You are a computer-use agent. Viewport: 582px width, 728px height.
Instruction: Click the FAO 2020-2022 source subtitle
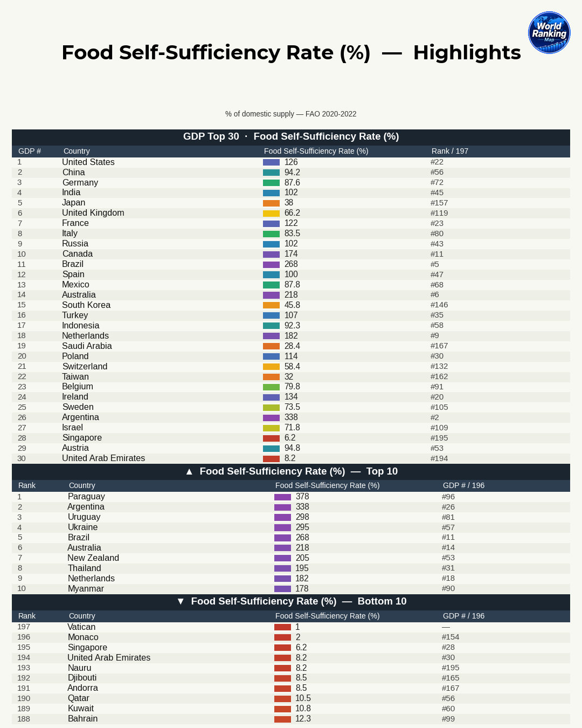coord(291,114)
